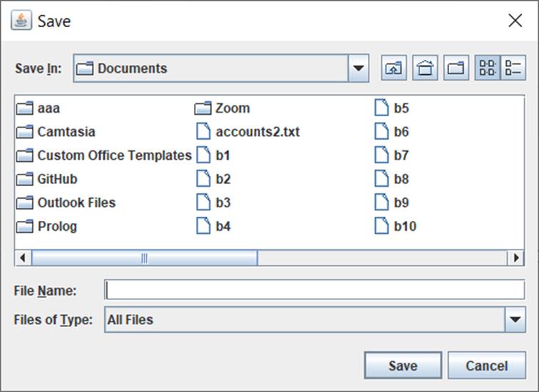Click the File Name text field

[314, 290]
